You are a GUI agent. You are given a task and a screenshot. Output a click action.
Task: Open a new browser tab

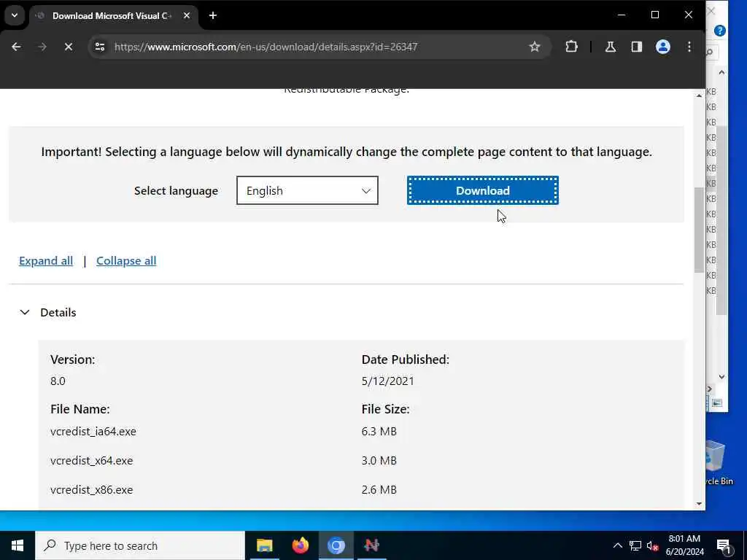pos(213,16)
